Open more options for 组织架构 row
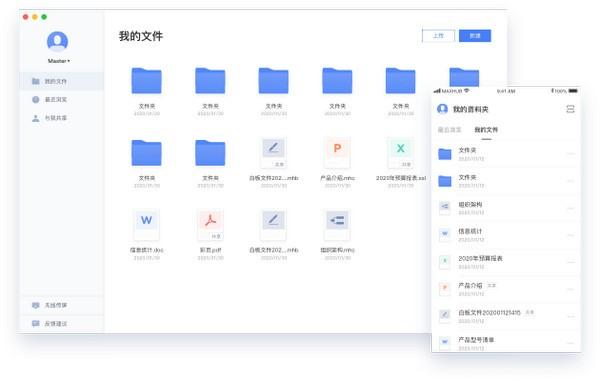 (571, 208)
